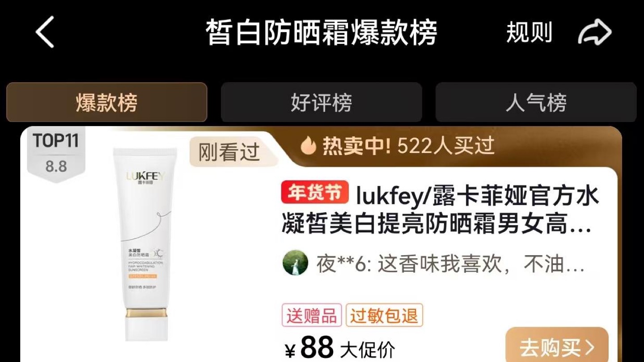The width and height of the screenshot is (644, 362).
Task: Tap the share arrow icon
Action: 594,33
